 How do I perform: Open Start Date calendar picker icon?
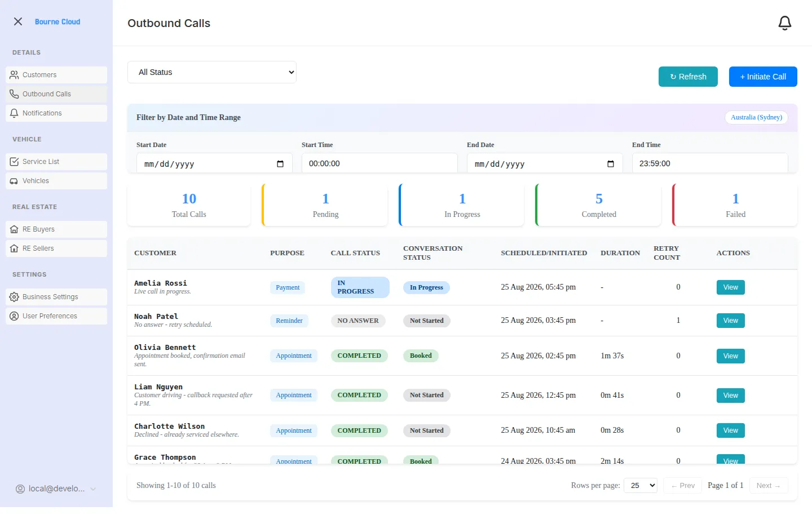tap(280, 164)
